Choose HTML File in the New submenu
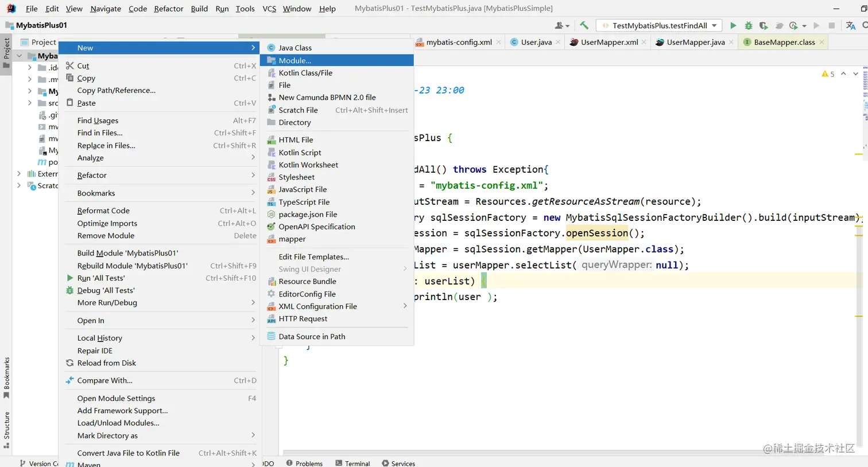Image resolution: width=868 pixels, height=467 pixels. coord(337,139)
